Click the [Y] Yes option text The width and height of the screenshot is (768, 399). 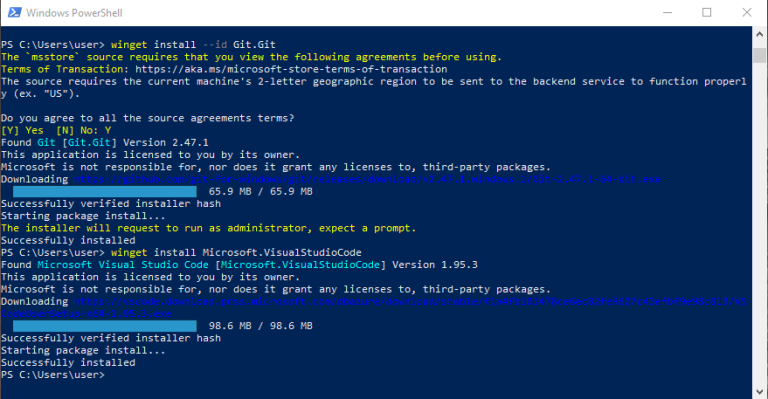[x=22, y=130]
